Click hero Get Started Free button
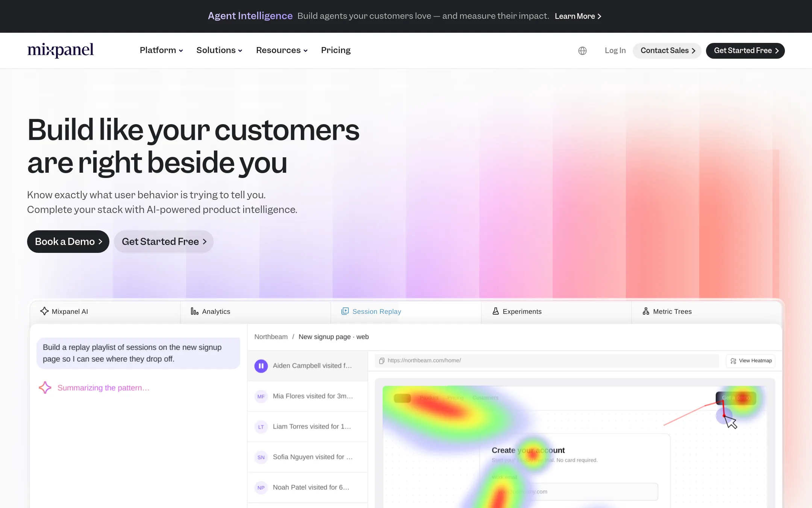Viewport: 812px width, 508px height. (164, 242)
